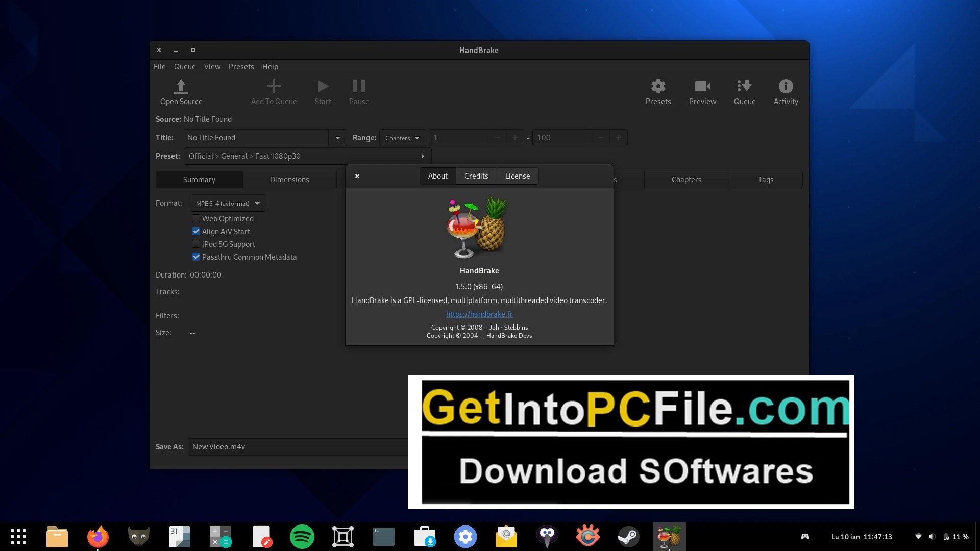Click the Add To Queue plus icon
The image size is (980, 551).
point(274,86)
